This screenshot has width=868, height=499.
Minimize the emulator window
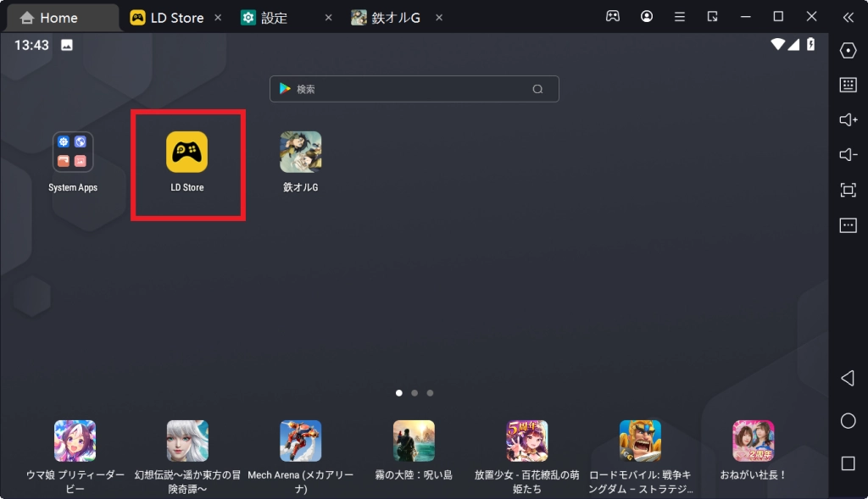coord(746,17)
